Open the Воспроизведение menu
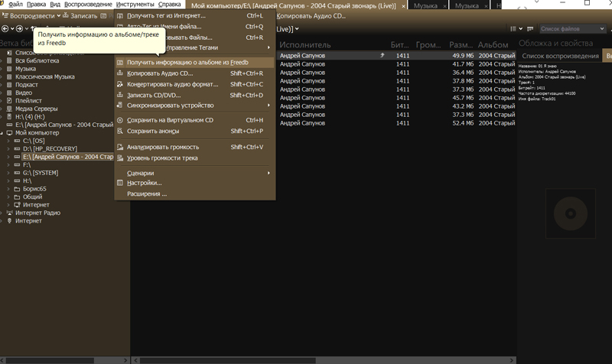Screen dimensions: 612x364 [88, 5]
